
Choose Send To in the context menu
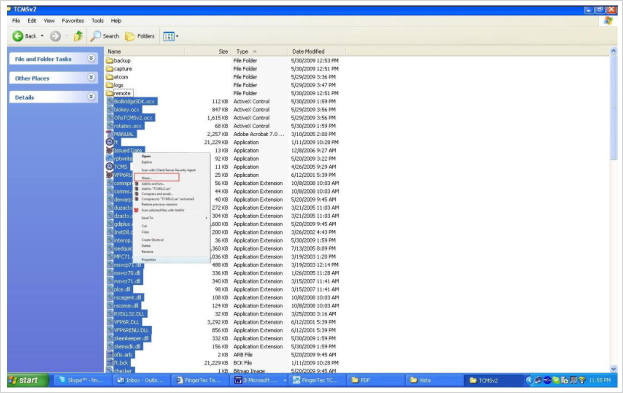(147, 218)
